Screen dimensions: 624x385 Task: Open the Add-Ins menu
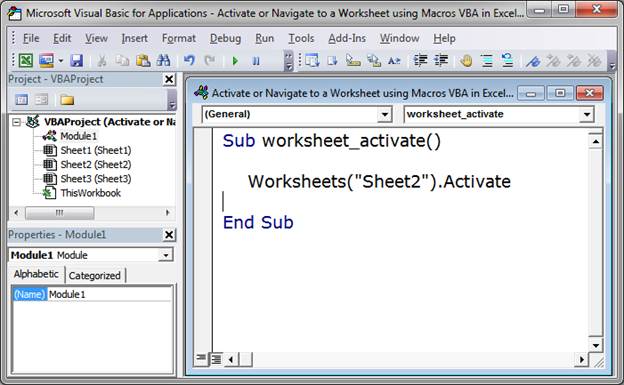tap(347, 38)
